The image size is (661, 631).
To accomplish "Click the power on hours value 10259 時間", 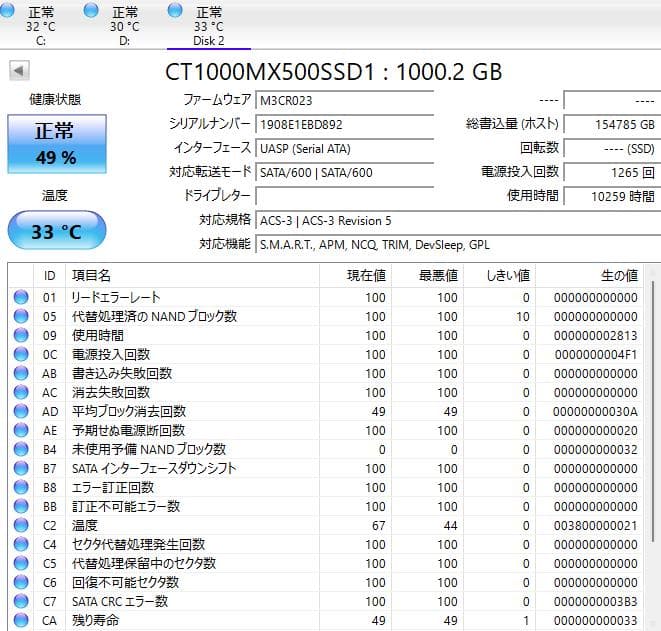I will tap(612, 196).
